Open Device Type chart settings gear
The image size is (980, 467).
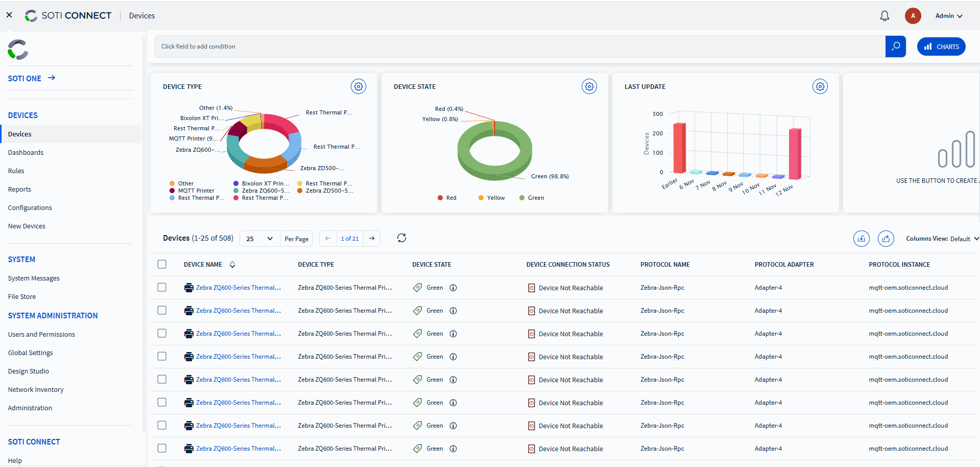(358, 86)
